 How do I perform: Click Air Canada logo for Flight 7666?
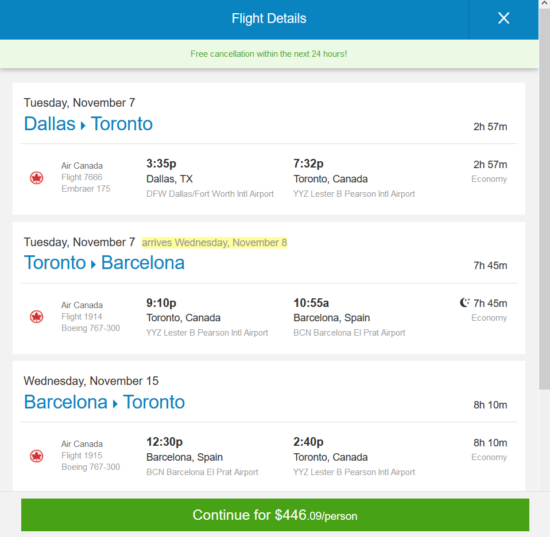click(36, 178)
